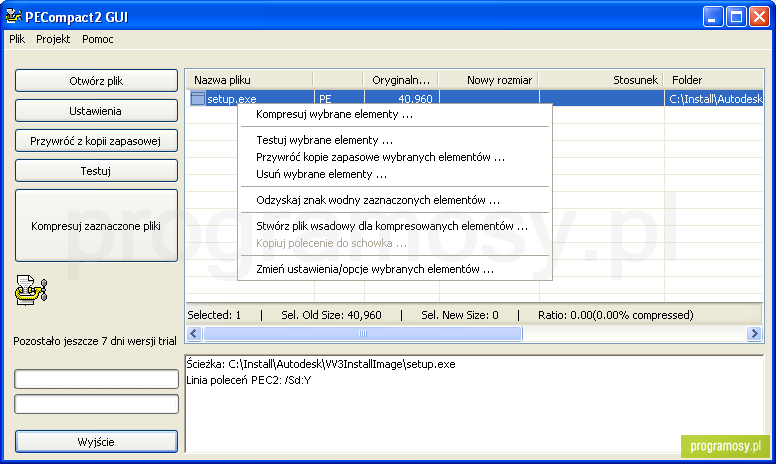Choose Zmień ustawienia/opcje wybranych elementów
Image resolution: width=776 pixels, height=464 pixels.
click(x=394, y=269)
